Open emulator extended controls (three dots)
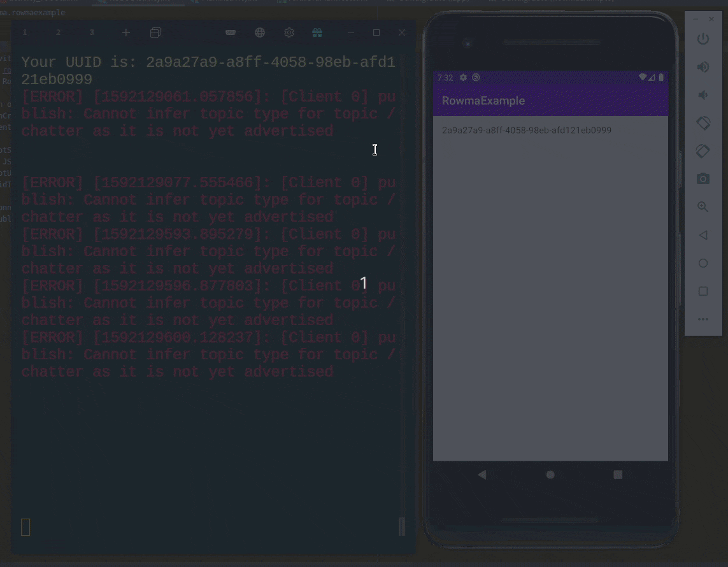 [x=703, y=319]
